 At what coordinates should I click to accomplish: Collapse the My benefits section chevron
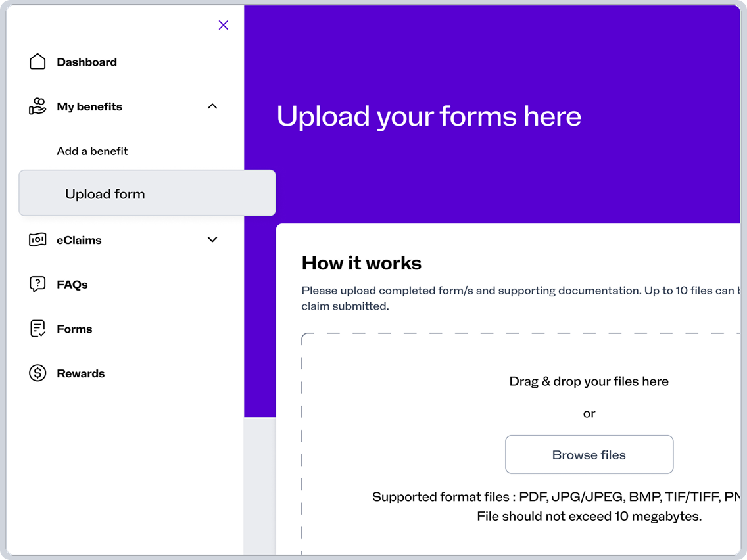(x=212, y=106)
